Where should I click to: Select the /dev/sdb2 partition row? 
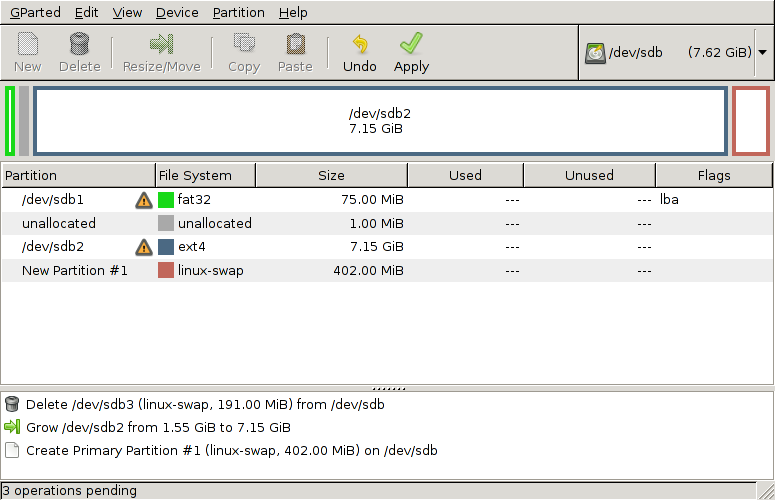pyautogui.click(x=387, y=247)
